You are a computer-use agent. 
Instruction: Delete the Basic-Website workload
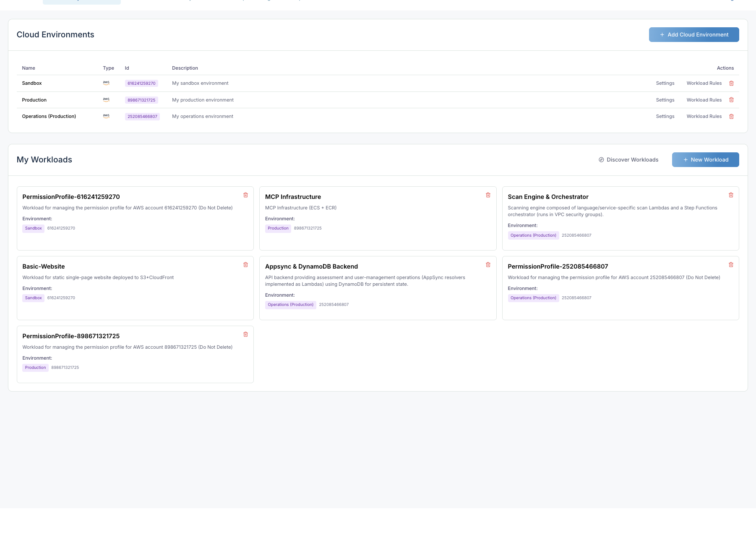pos(246,264)
